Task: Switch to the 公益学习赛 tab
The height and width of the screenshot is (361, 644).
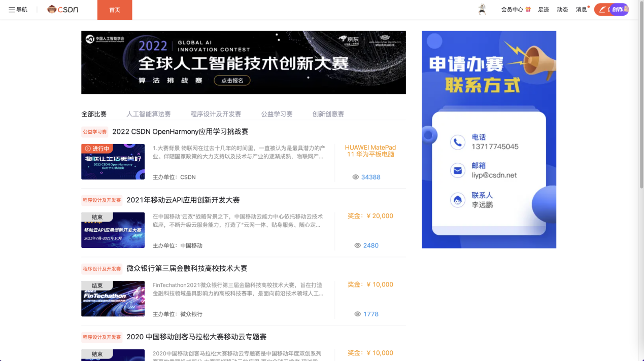Action: tap(277, 114)
